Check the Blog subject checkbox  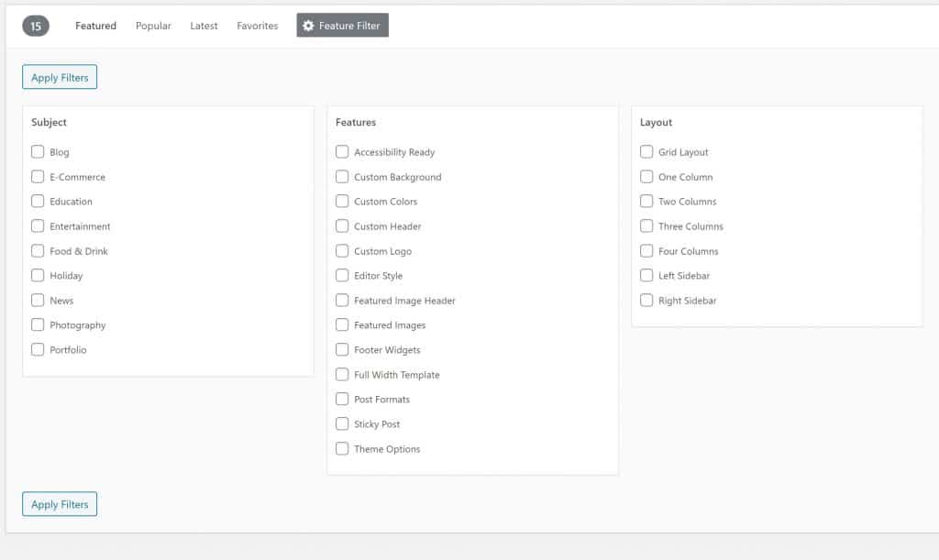pyautogui.click(x=38, y=152)
